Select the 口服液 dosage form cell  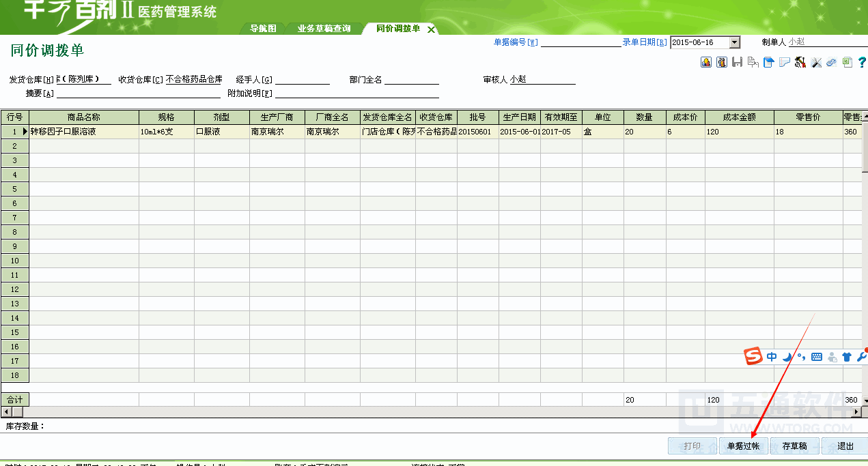[222, 132]
